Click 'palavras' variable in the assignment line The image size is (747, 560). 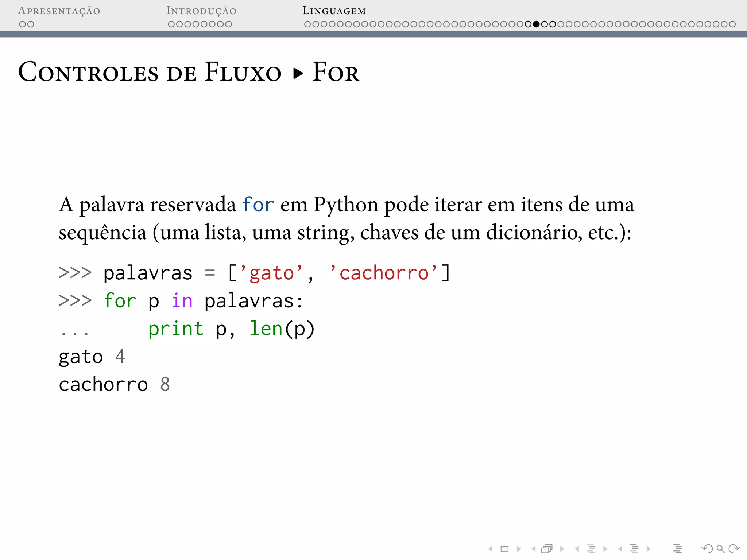pos(148,273)
